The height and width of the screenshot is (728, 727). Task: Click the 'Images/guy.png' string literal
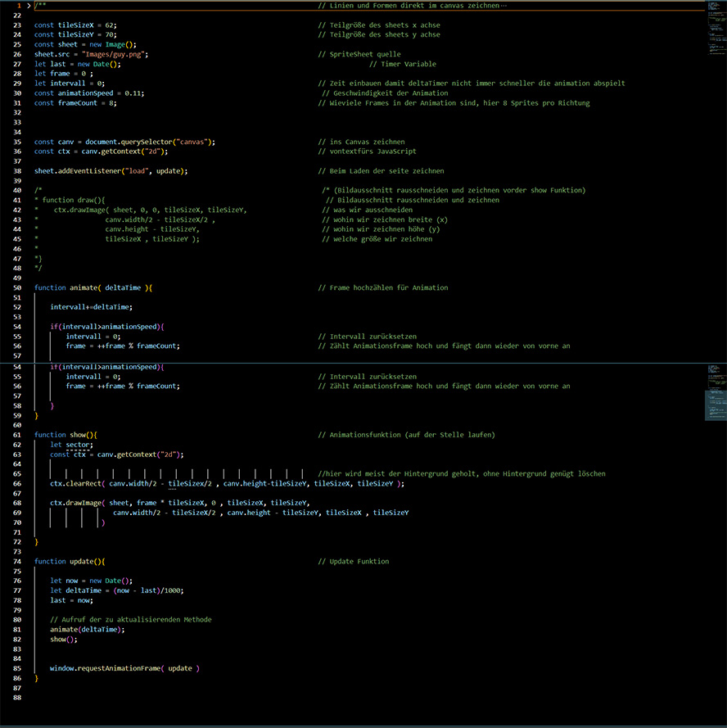point(113,54)
